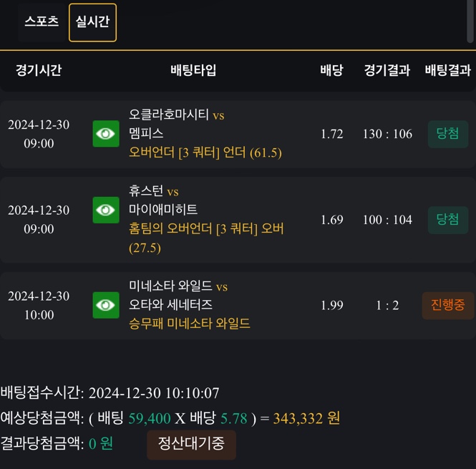The width and height of the screenshot is (476, 469).
Task: Click the 343,332 원 expected payout amount
Action: (x=306, y=418)
